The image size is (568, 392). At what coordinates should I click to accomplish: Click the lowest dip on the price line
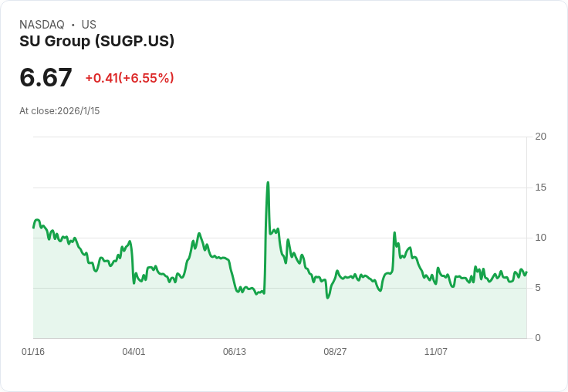328,297
